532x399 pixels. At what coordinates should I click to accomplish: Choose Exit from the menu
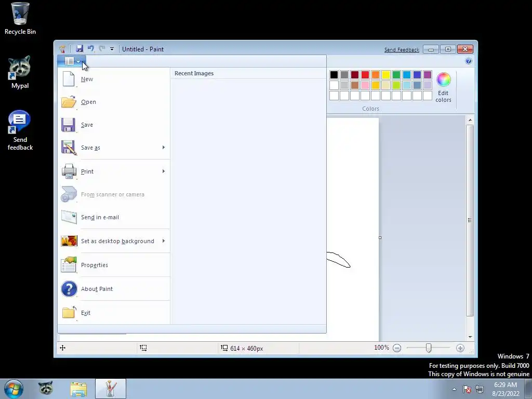tap(114, 312)
